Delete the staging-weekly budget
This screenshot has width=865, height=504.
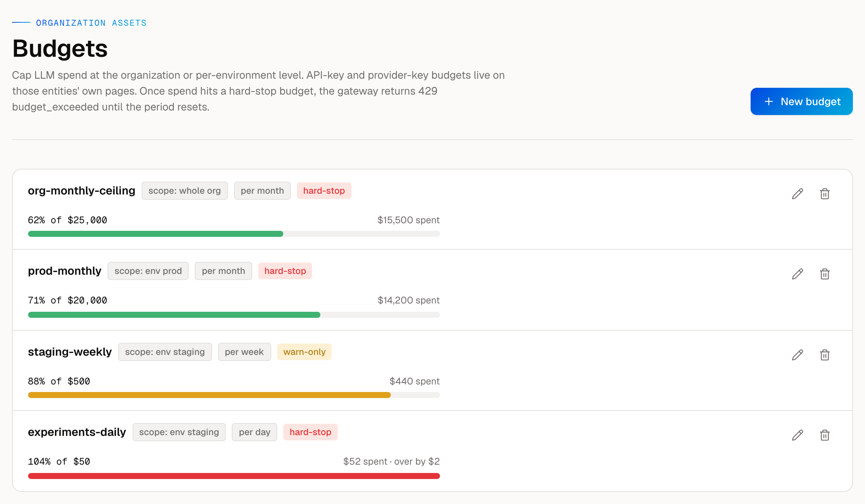click(x=824, y=355)
